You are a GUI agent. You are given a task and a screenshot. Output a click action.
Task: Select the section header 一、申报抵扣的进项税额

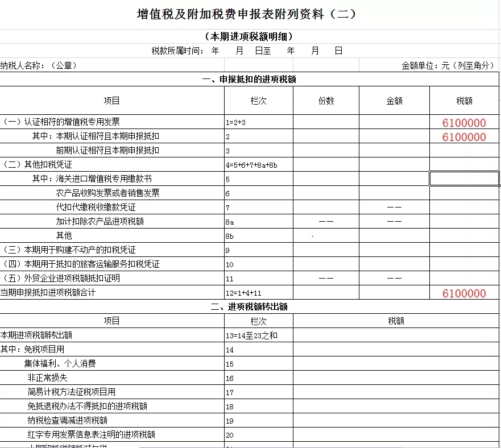250,80
